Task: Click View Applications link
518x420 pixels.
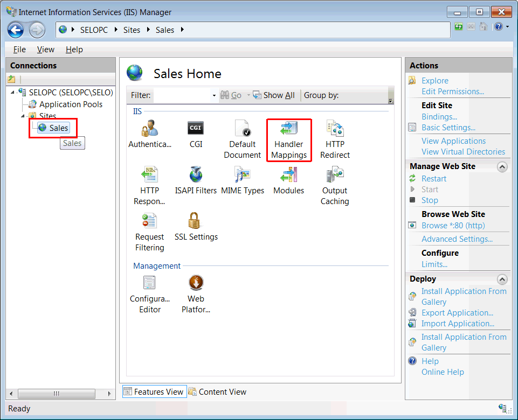Action: [x=453, y=141]
